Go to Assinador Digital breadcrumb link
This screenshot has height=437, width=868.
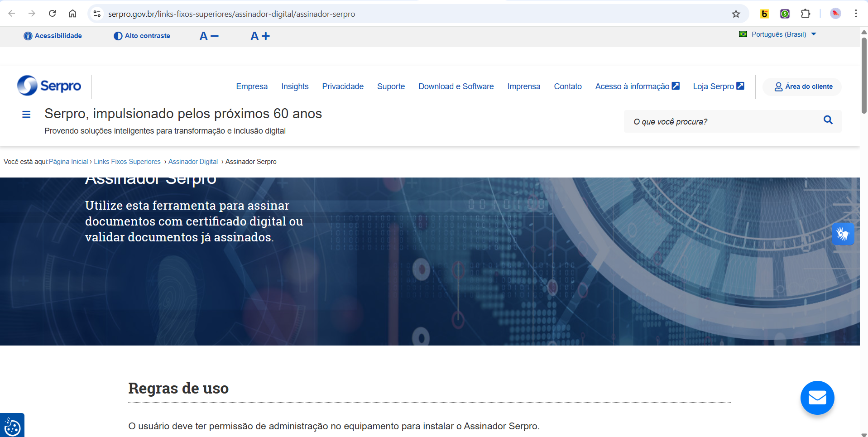point(193,162)
